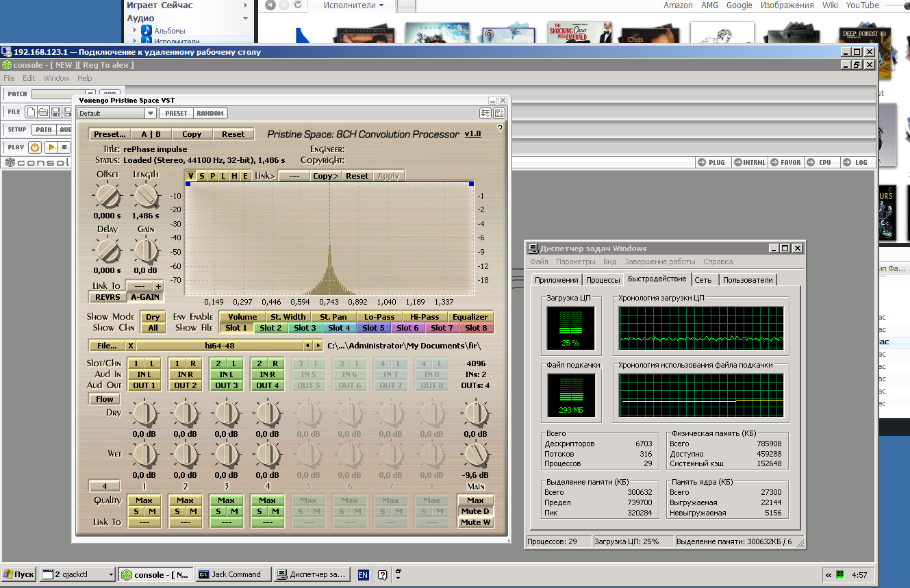Click the previous impulse file left arrow
The image size is (910, 588).
coord(308,346)
